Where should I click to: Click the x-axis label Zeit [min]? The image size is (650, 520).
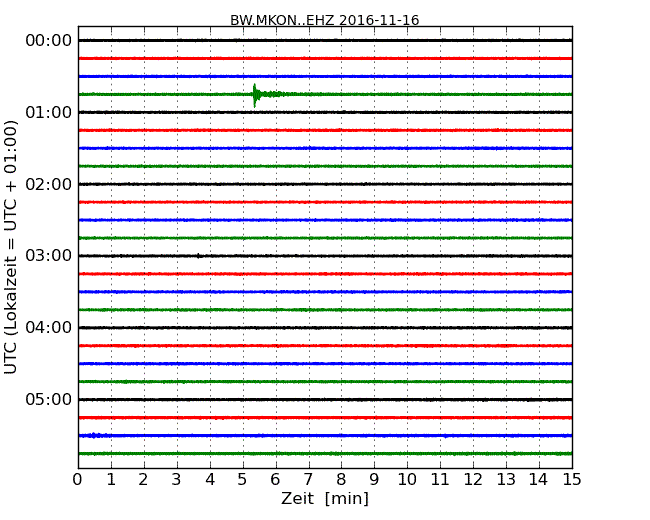tap(325, 498)
